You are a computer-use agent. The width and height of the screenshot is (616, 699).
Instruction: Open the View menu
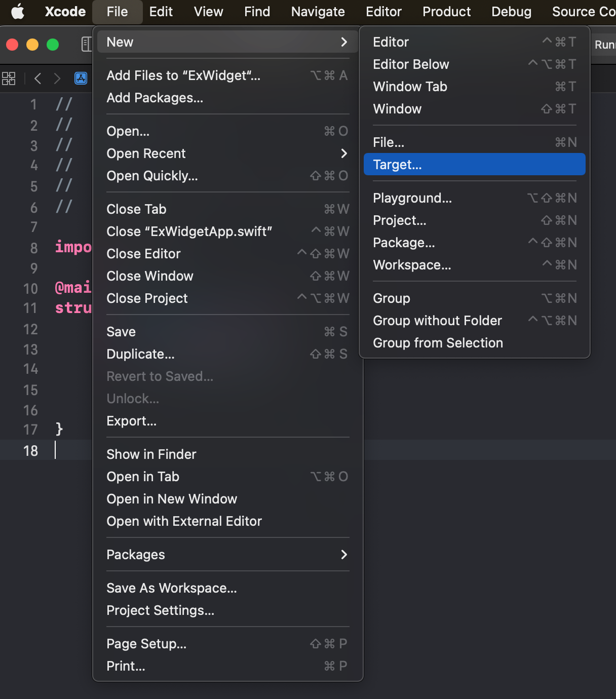[x=208, y=11]
